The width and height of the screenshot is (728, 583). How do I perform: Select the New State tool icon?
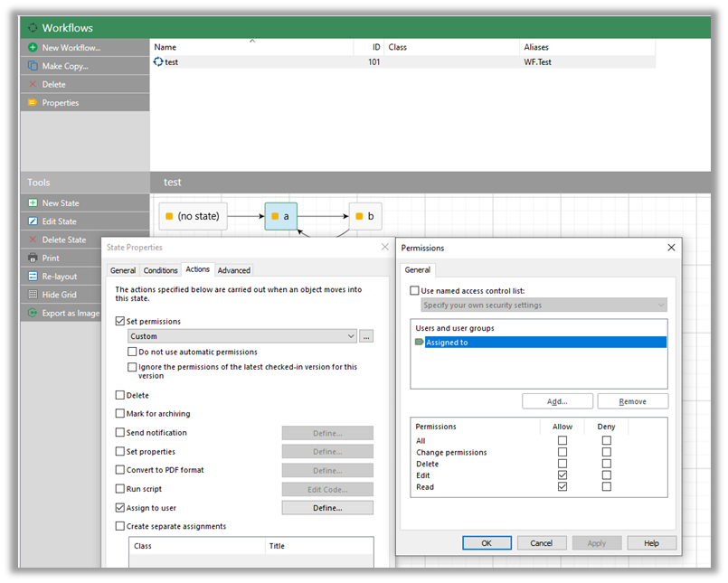point(33,203)
